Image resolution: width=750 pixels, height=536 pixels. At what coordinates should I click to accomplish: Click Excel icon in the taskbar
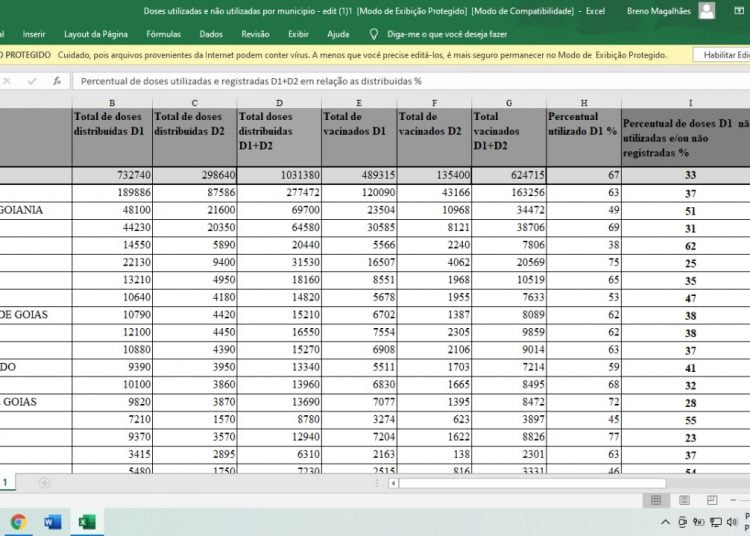(87, 522)
